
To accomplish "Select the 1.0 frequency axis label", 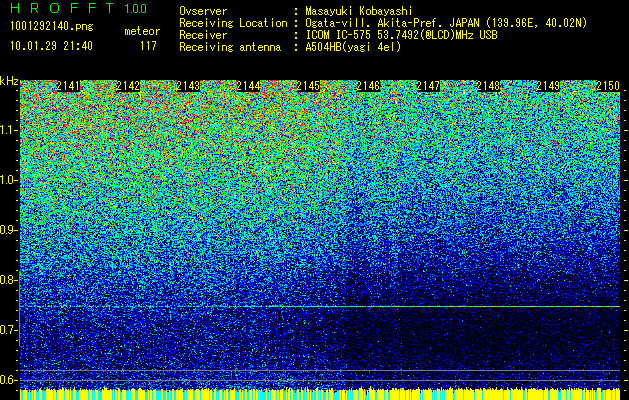I will point(8,180).
